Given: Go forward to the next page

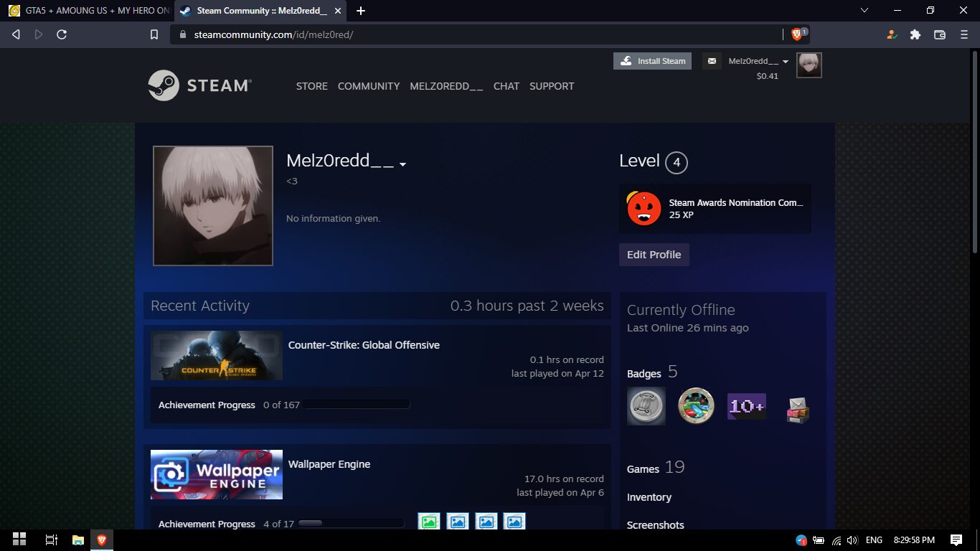Looking at the screenshot, I should pos(39,34).
